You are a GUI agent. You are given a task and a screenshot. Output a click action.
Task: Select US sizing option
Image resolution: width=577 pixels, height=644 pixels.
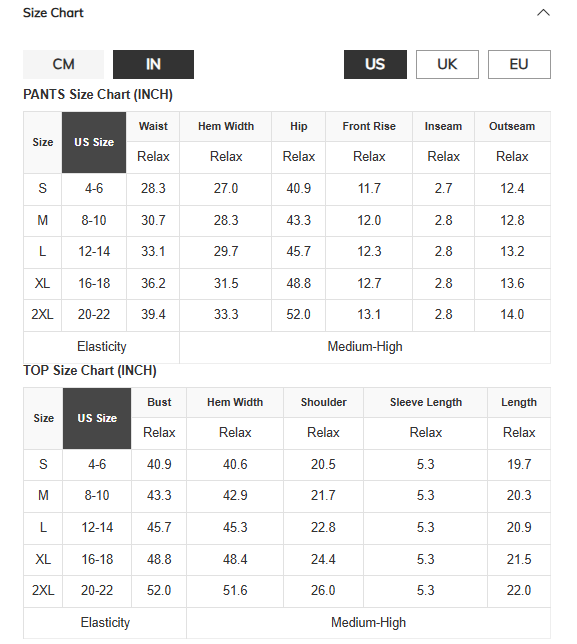375,64
